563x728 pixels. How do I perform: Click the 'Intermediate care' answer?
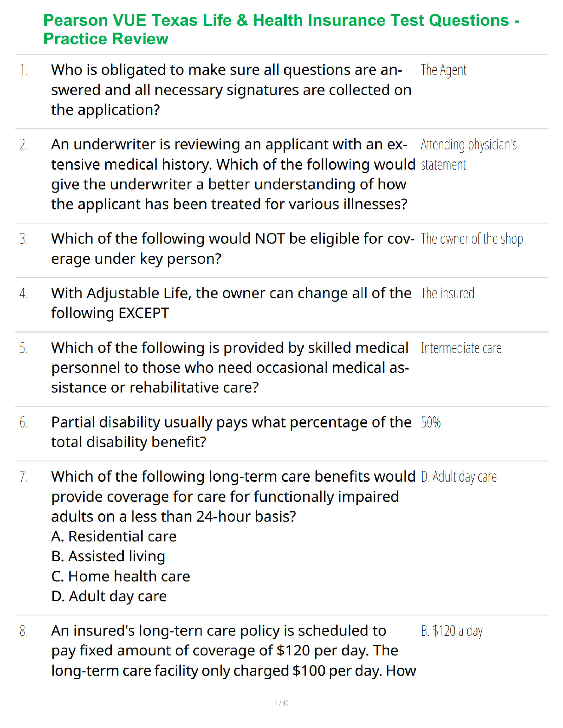pyautogui.click(x=461, y=348)
